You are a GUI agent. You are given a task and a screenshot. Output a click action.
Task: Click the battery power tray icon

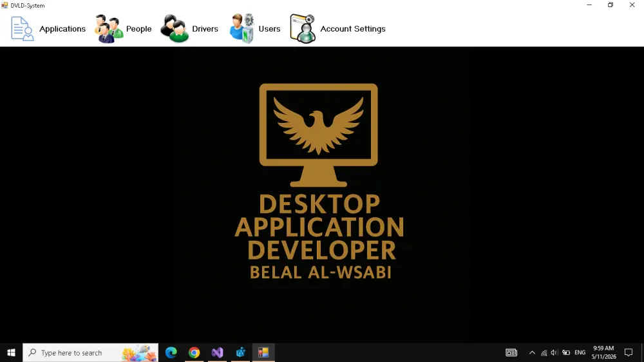566,352
